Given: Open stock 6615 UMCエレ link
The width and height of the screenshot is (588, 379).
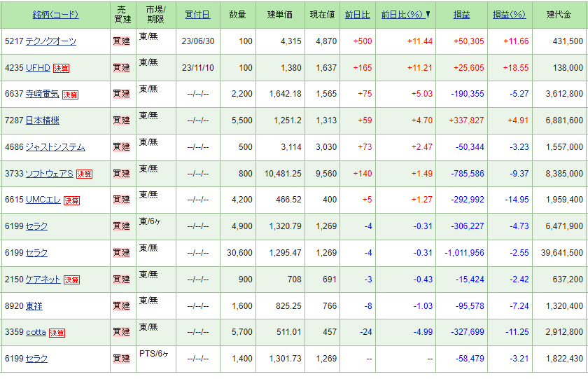Looking at the screenshot, I should point(43,200).
